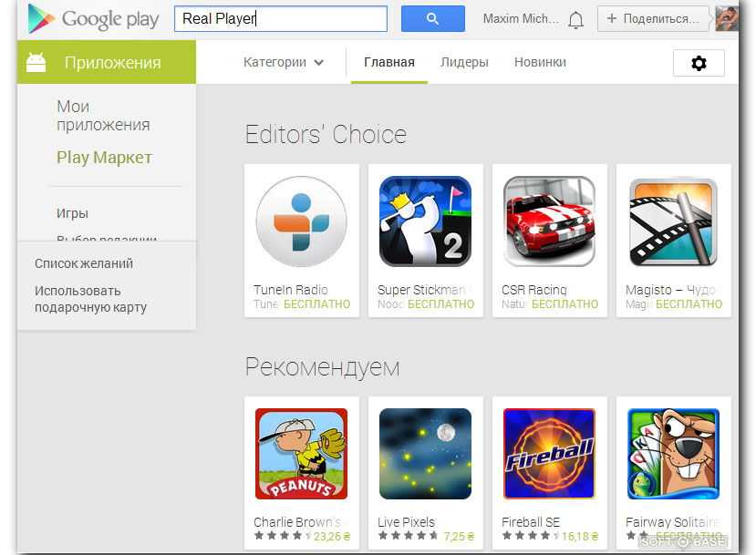756x555 pixels.
Task: Open the Magisto app icon
Action: tap(673, 222)
